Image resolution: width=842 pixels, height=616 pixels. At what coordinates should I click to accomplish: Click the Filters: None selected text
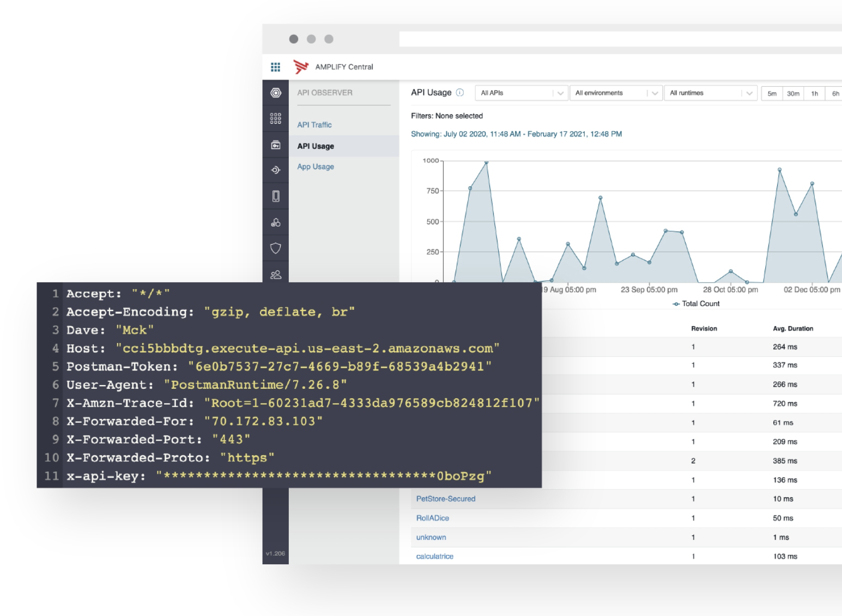click(x=447, y=116)
